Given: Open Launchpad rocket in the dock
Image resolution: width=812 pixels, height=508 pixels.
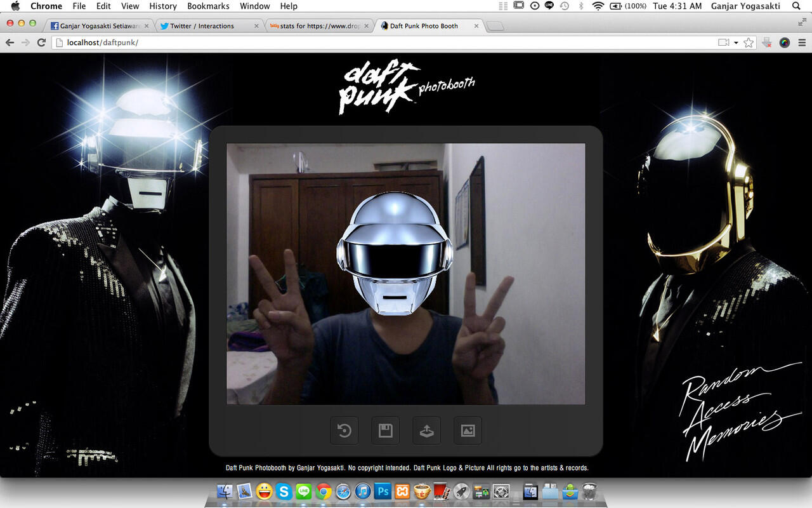Looking at the screenshot, I should pyautogui.click(x=462, y=491).
